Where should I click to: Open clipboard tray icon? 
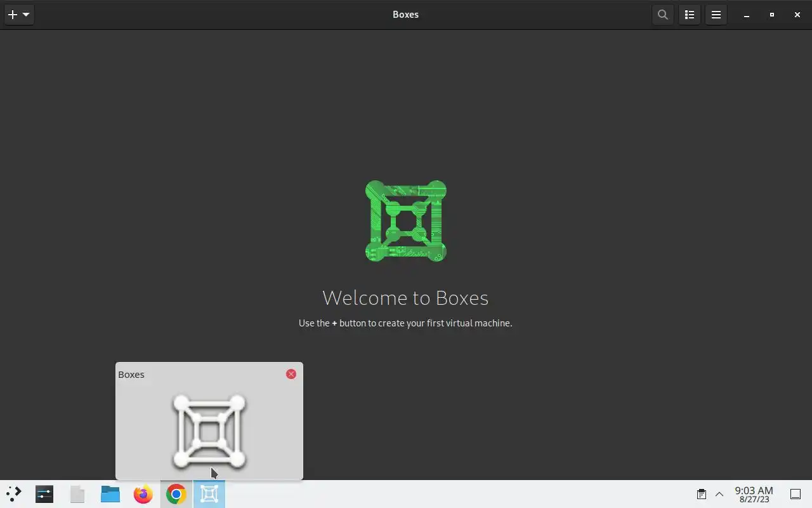point(702,494)
